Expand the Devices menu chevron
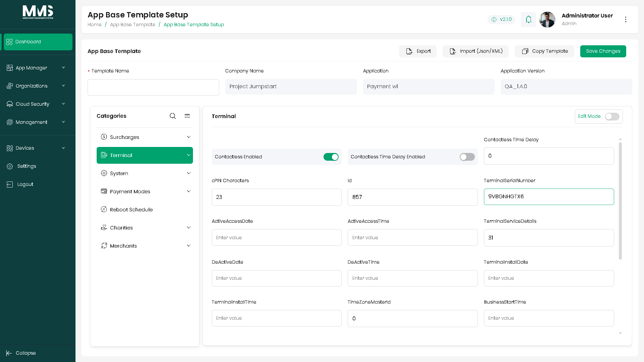The height and width of the screenshot is (362, 644). 63,148
